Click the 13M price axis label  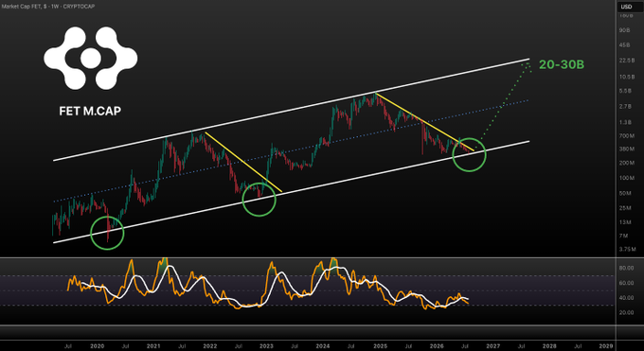click(x=625, y=222)
